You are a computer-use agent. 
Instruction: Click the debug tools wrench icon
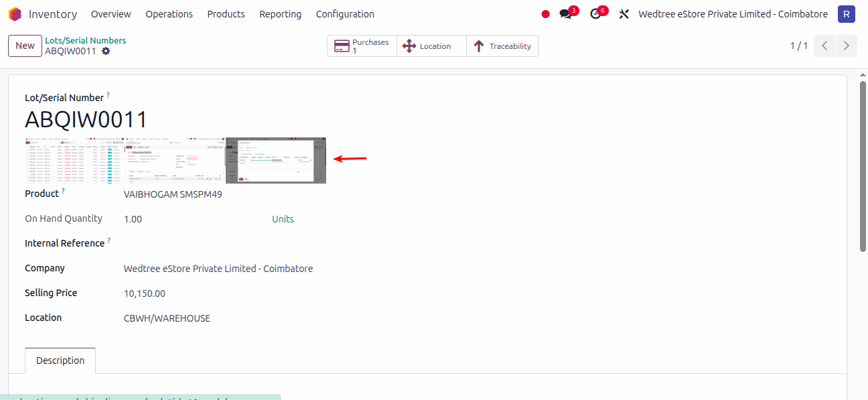pos(624,14)
